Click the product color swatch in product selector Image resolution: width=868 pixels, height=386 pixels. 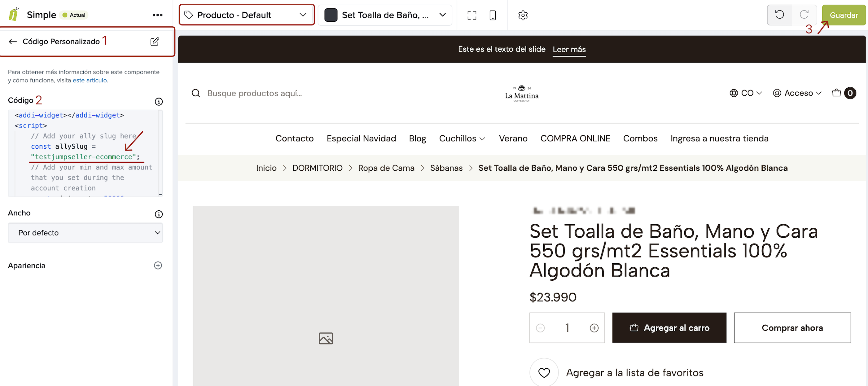tap(331, 15)
